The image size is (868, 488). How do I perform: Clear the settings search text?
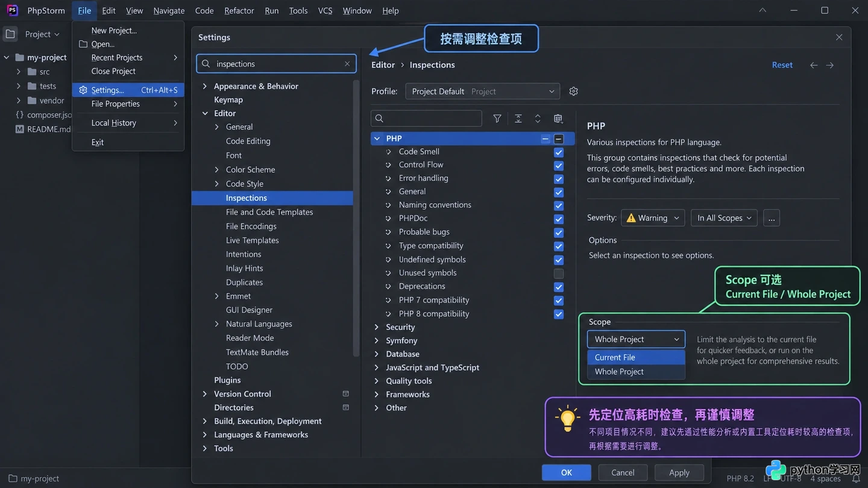point(347,64)
